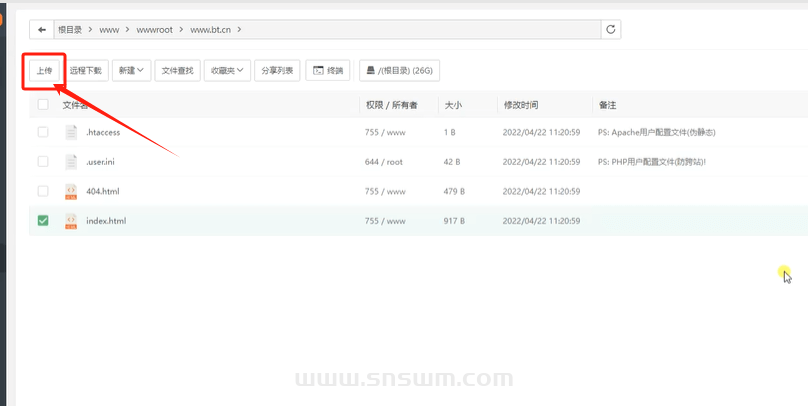This screenshot has height=406, width=808.
Task: Click the 479 B size value
Action: coord(454,191)
